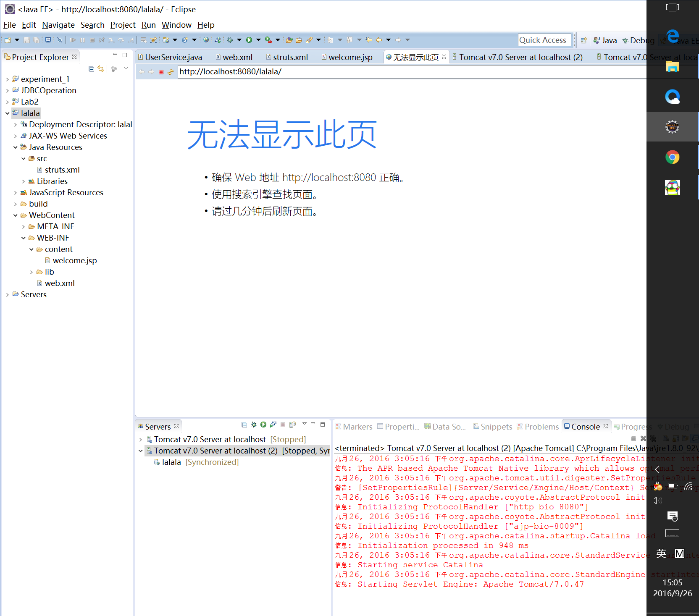
Task: Click the Publish to server icon in Servers view
Action: click(x=292, y=425)
